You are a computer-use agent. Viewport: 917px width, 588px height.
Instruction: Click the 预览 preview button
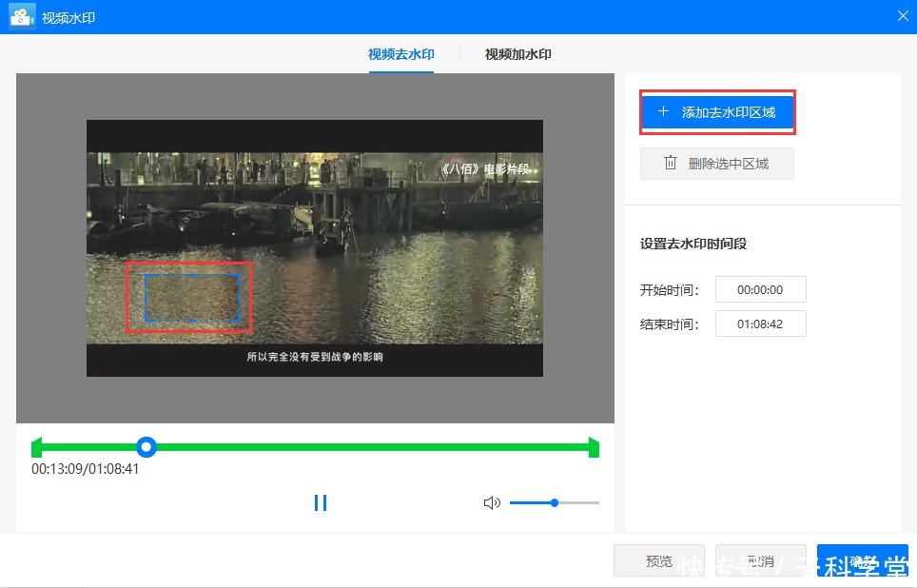pos(659,561)
